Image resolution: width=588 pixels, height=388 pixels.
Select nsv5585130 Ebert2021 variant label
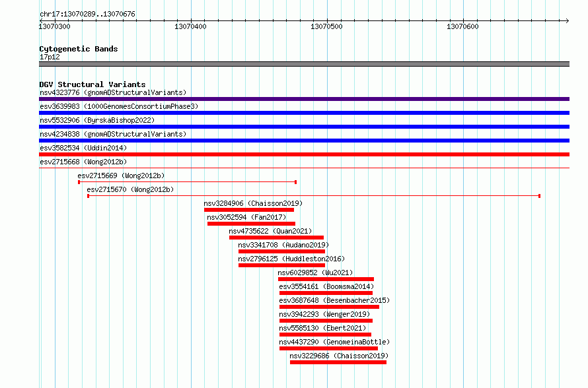(322, 328)
